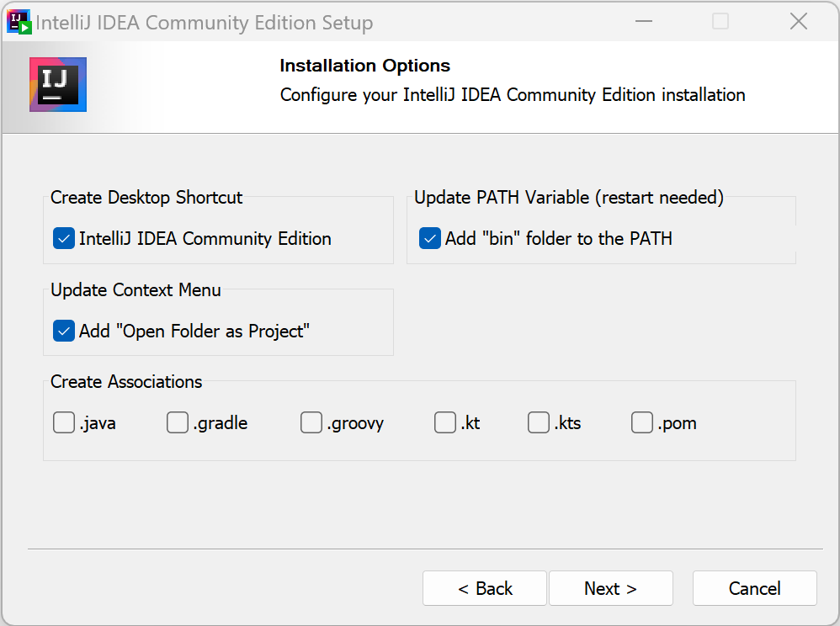
Task: Go to the previous step with Back
Action: (485, 588)
